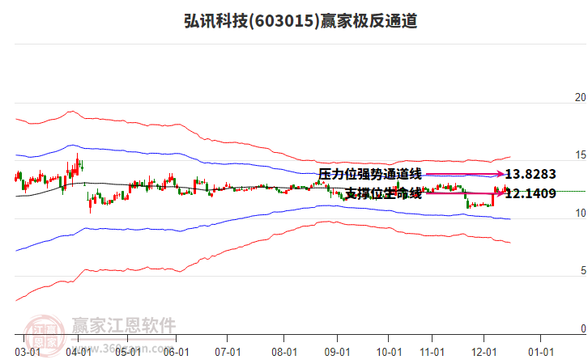Click the 11-01 date axis label

click(432, 353)
